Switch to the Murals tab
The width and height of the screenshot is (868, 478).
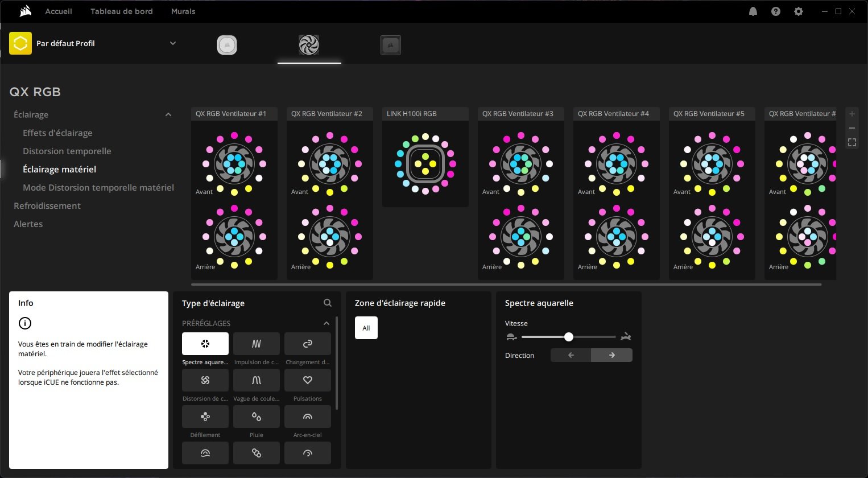(183, 11)
